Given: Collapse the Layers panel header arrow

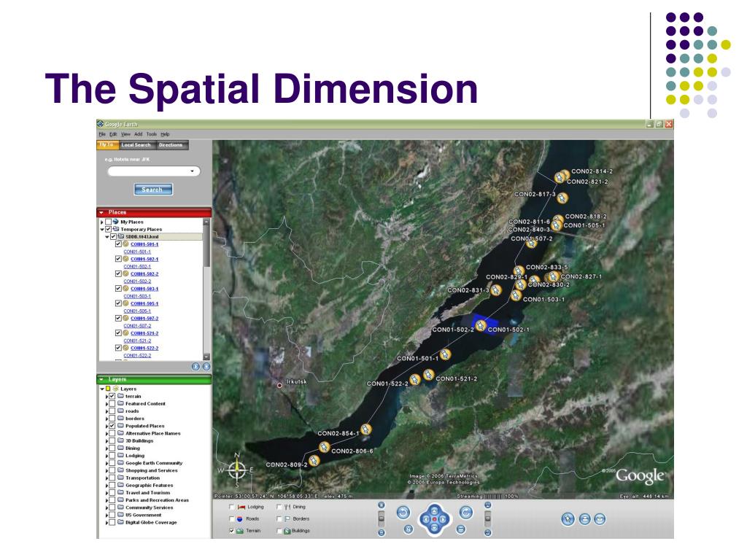Looking at the screenshot, I should [x=101, y=379].
